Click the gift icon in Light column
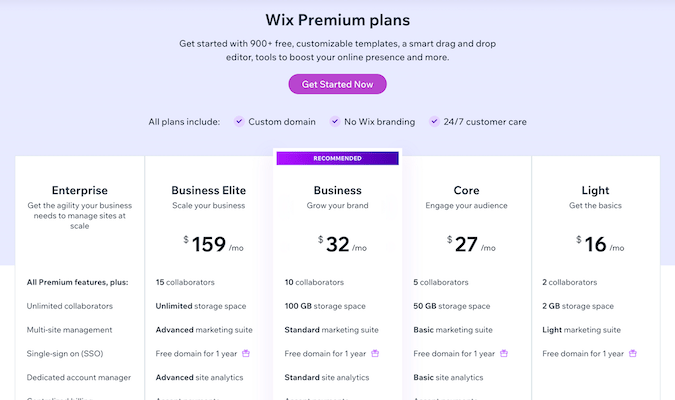 [633, 353]
